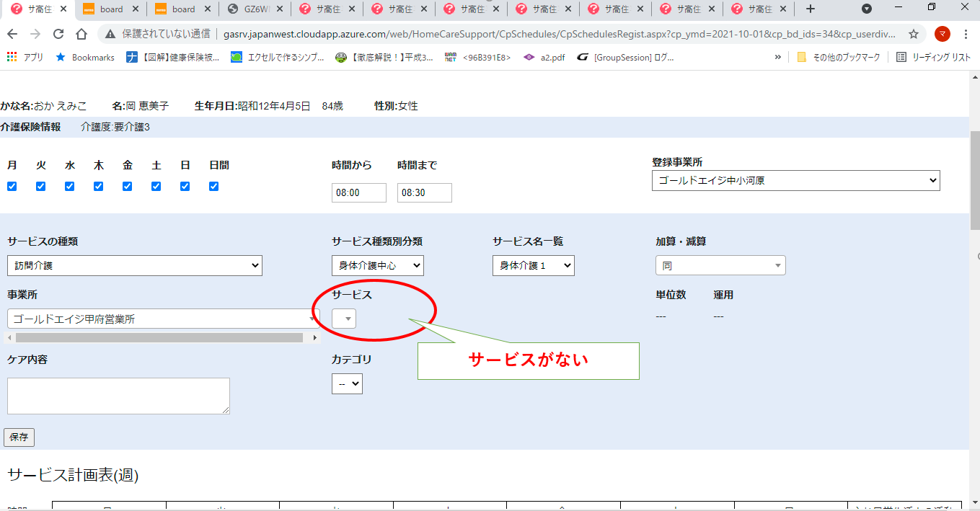The height and width of the screenshot is (511, 980).
Task: Click the horizontal scrollbar under 事業所
Action: pos(159,337)
